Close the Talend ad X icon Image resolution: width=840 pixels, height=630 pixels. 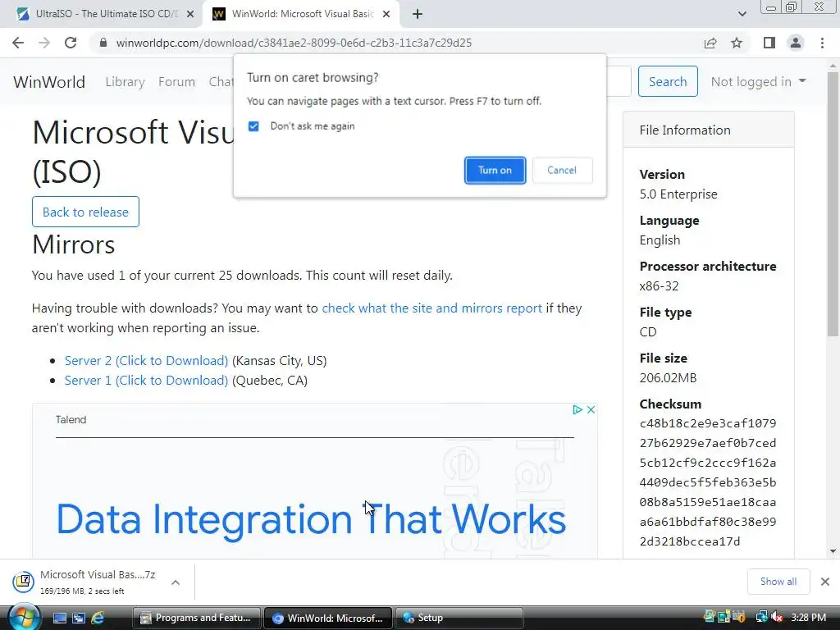point(591,410)
